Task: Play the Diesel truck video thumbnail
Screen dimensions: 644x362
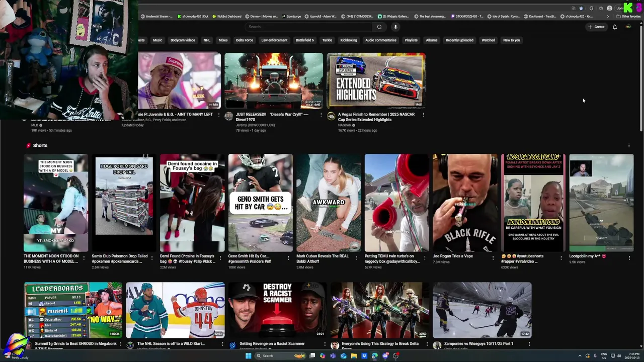Action: (274, 81)
